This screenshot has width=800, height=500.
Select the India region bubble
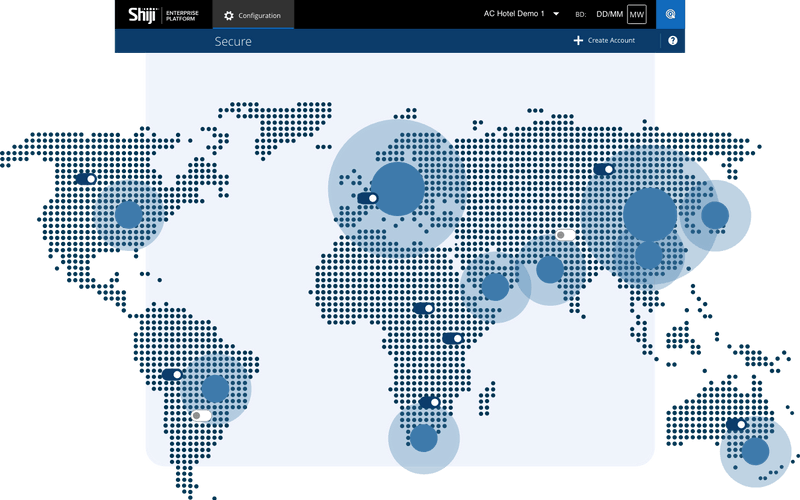tap(550, 269)
